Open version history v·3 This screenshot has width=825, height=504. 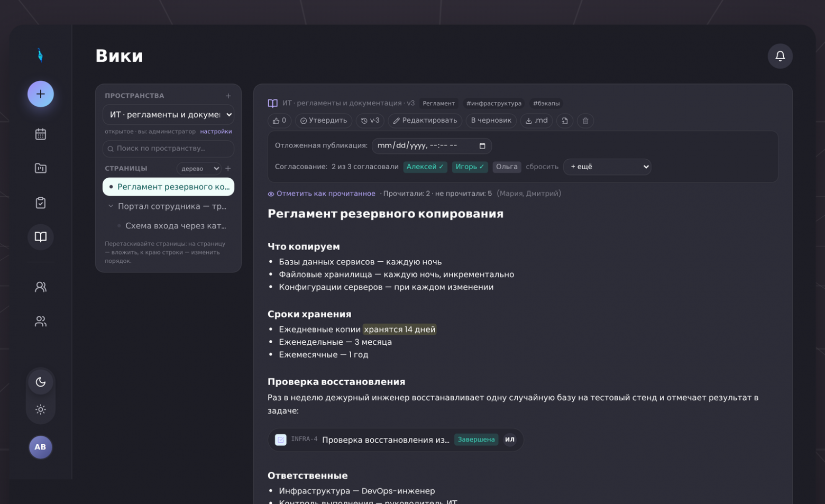coord(371,121)
